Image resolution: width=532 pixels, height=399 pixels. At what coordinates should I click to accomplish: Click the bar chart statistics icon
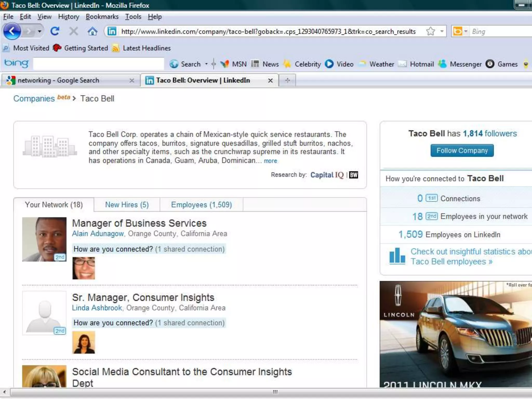(397, 256)
